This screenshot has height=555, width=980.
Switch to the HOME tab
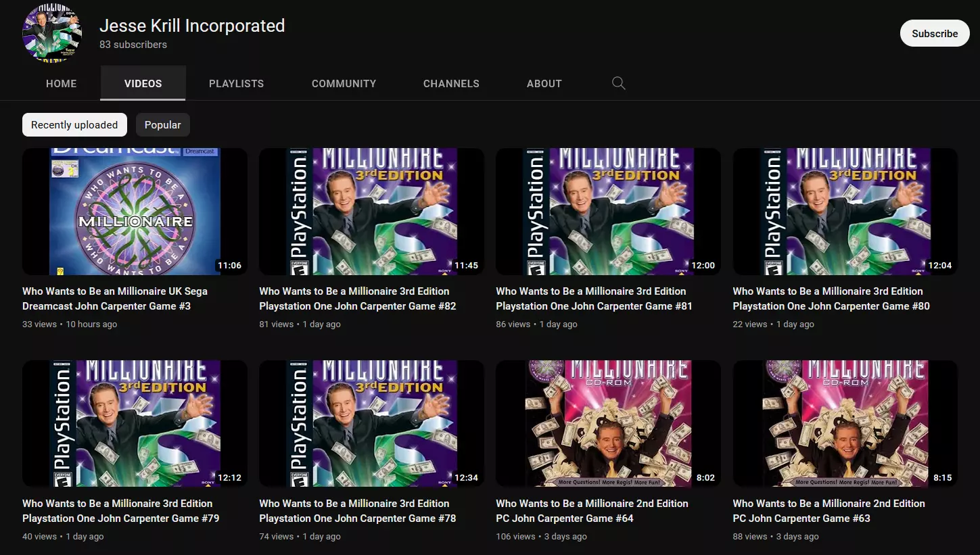point(62,84)
